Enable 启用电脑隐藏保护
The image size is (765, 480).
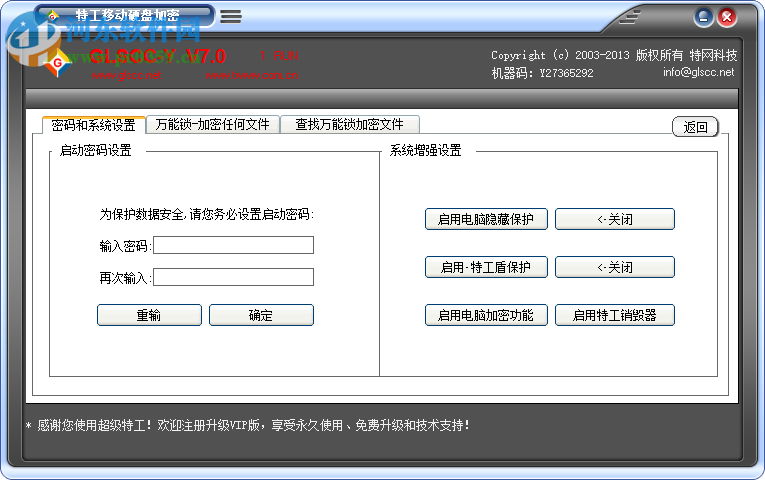point(486,219)
